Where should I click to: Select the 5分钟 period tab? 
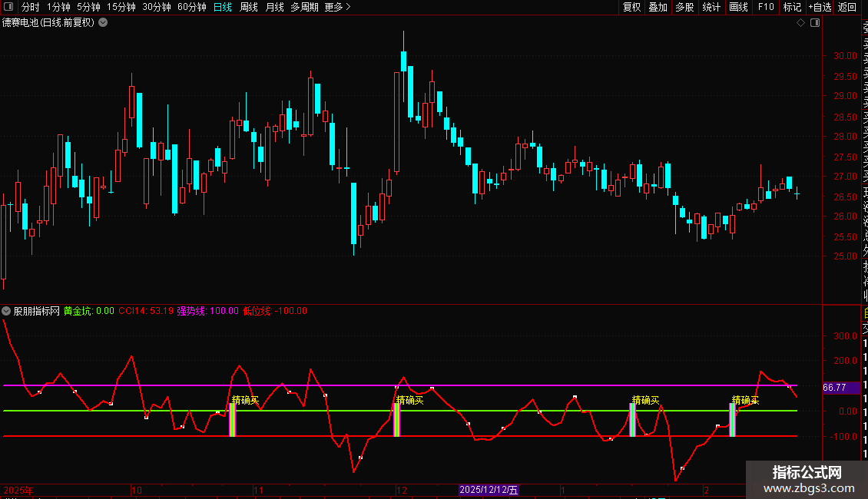[x=88, y=7]
